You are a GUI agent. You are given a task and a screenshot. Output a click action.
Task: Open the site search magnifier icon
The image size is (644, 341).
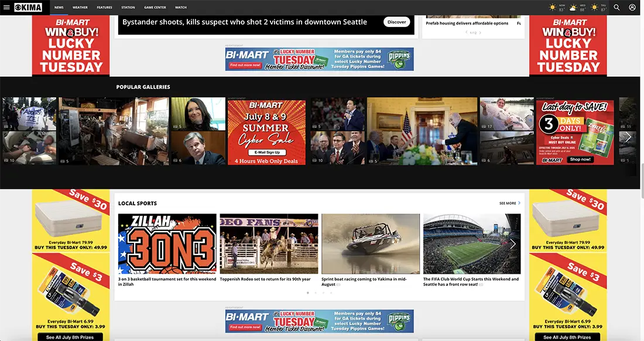pyautogui.click(x=616, y=8)
